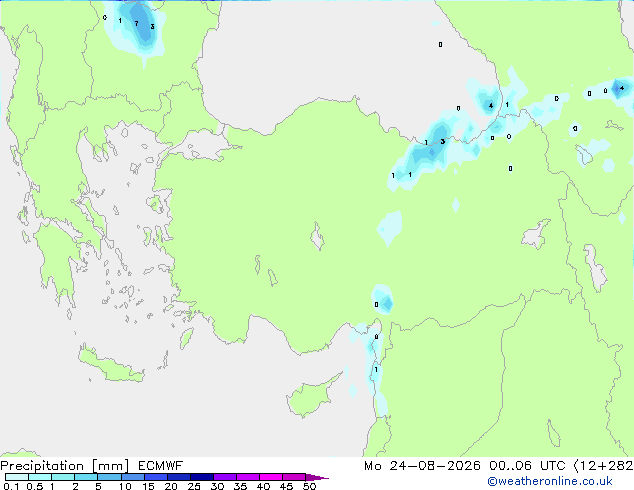Select the 10–15 mm legend color box
The width and height of the screenshot is (634, 490).
(x=133, y=477)
